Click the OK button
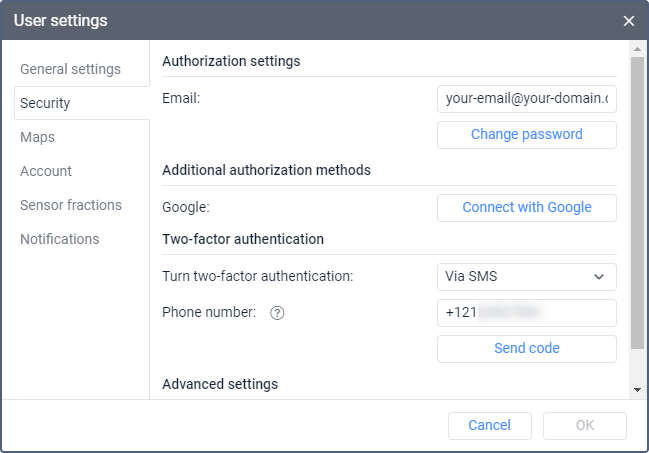 point(585,425)
